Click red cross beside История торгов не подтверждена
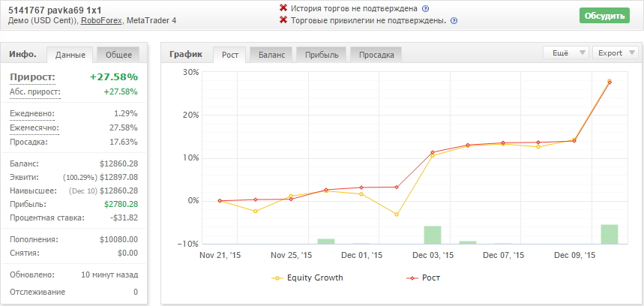Screen dimensions: 644x306 point(283,8)
